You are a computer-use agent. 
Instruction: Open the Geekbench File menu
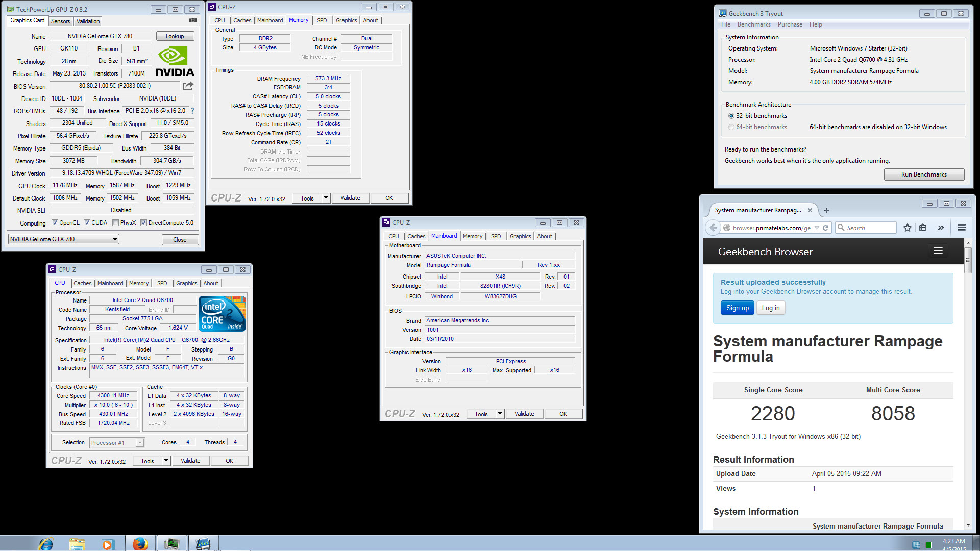coord(725,24)
